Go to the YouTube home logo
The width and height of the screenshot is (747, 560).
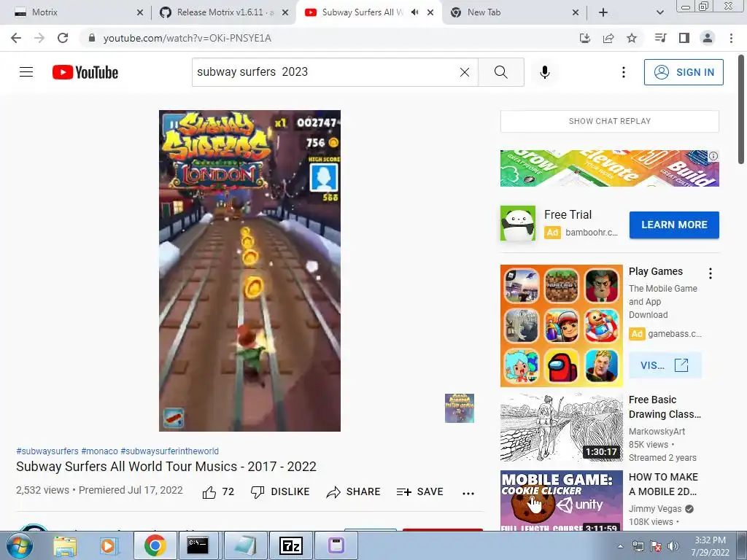pos(85,72)
